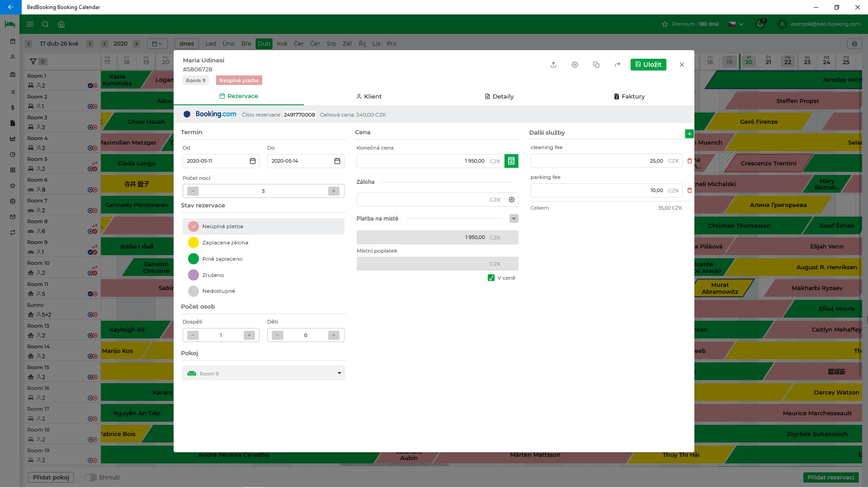Screen dimensions: 868x488
Task: Open notifications bell icon
Action: pos(760,24)
